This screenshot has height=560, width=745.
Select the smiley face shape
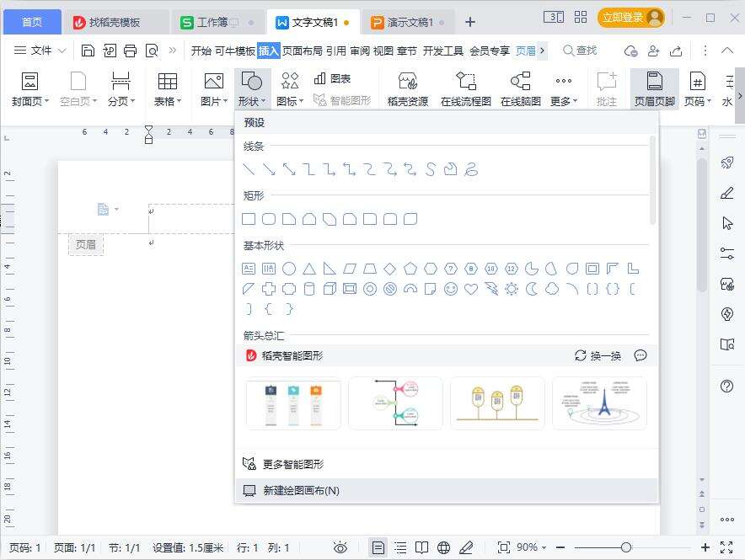pos(451,289)
